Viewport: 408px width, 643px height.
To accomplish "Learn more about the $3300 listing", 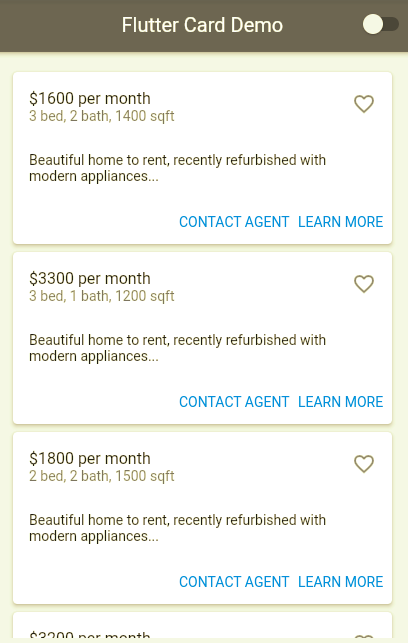I will [340, 402].
